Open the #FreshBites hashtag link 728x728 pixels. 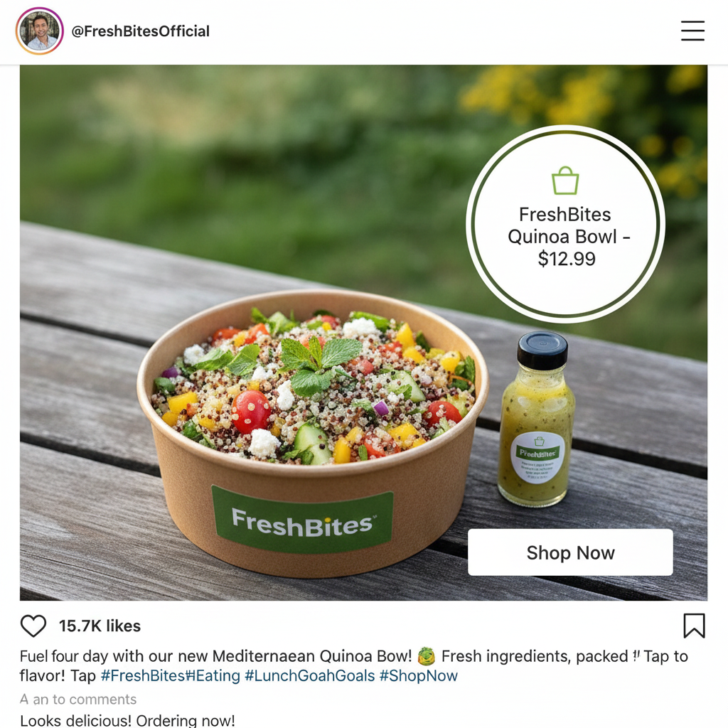pyautogui.click(x=142, y=675)
